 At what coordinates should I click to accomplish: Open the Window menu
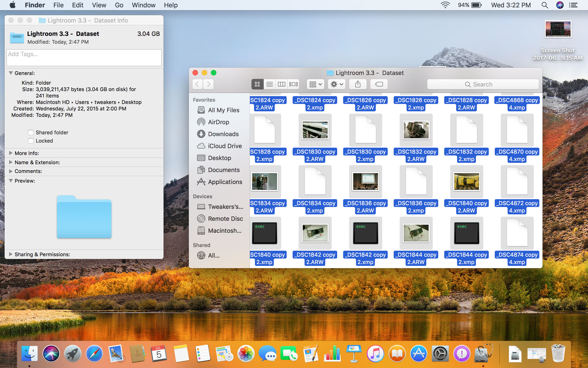(x=144, y=5)
